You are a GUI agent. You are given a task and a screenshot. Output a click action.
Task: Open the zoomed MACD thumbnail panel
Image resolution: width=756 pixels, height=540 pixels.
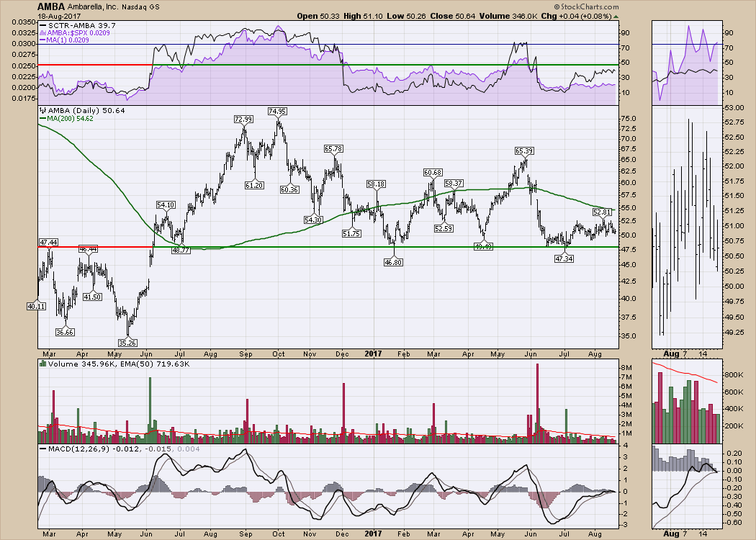pyautogui.click(x=685, y=486)
